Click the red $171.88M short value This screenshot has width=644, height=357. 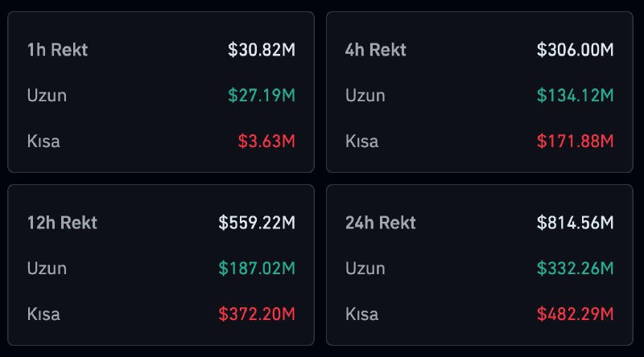point(576,142)
